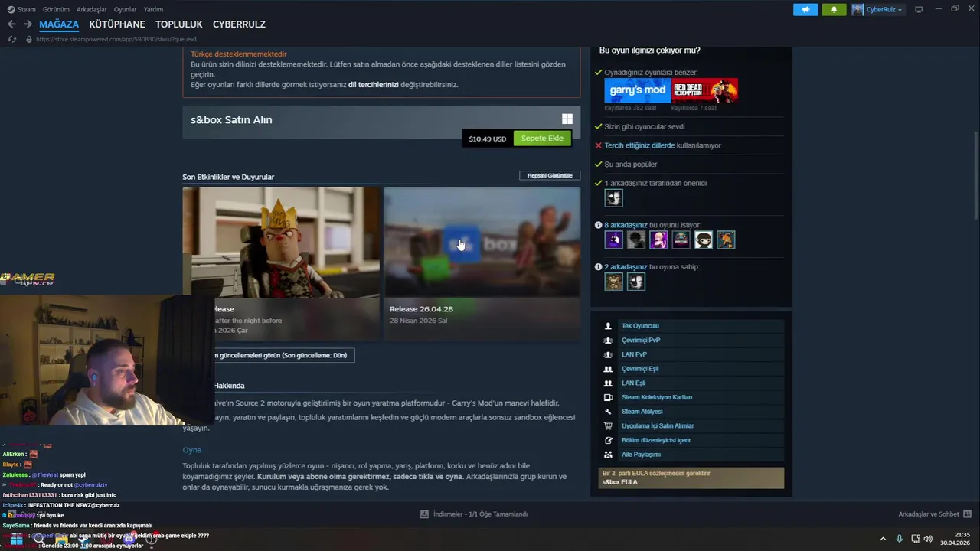The width and height of the screenshot is (980, 551).
Task: Click the 8 arkadaşınız link
Action: click(x=626, y=225)
